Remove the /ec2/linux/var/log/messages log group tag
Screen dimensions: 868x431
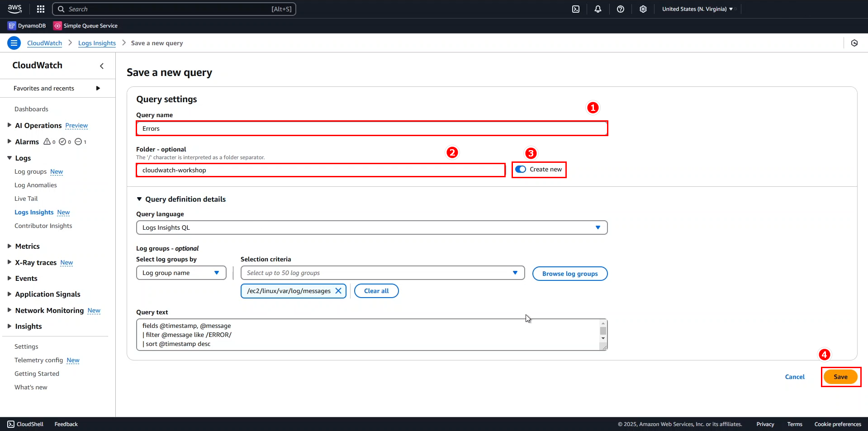tap(338, 291)
